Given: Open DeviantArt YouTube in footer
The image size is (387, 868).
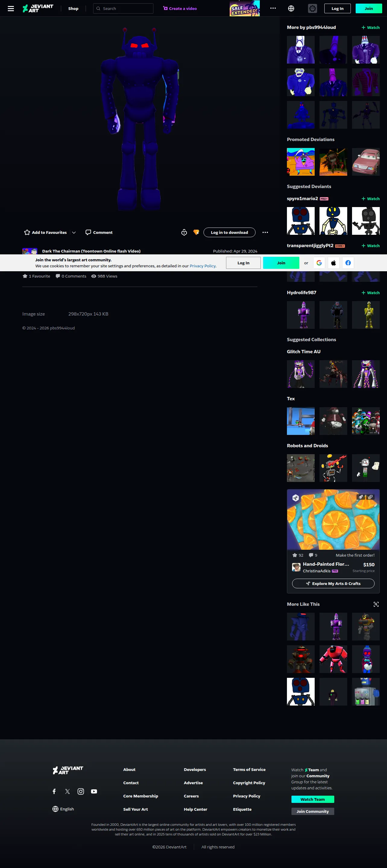Looking at the screenshot, I should (x=94, y=791).
